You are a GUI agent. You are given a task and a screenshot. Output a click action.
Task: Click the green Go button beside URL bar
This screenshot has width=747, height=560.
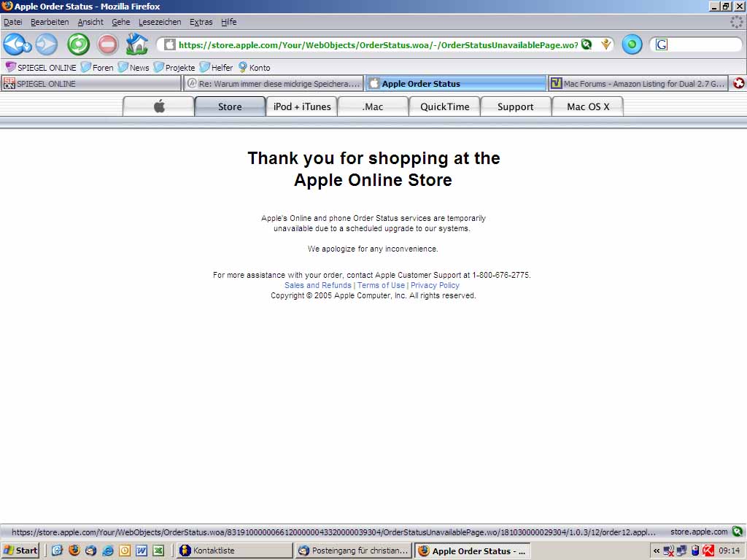tap(632, 44)
